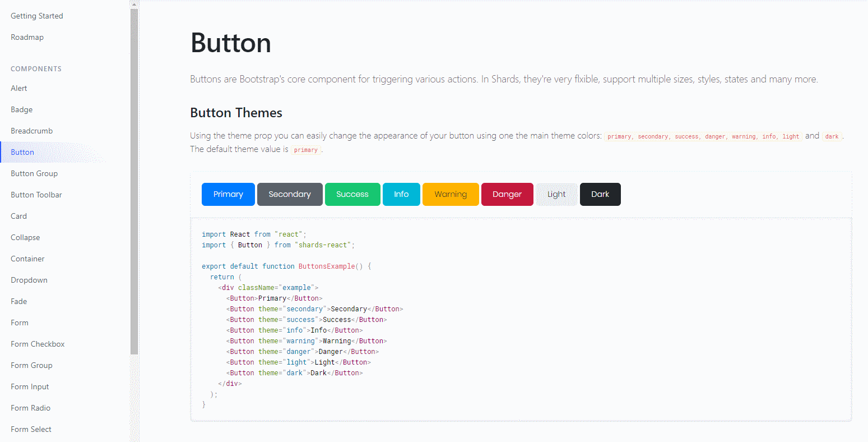Go to Dropdown component docs
The height and width of the screenshot is (442, 868).
pos(29,280)
